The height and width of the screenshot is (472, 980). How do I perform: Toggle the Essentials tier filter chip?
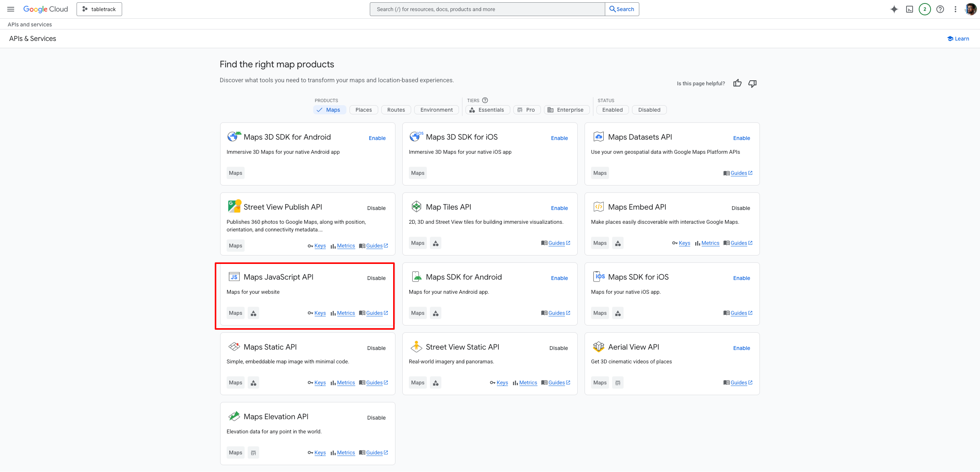tap(487, 110)
